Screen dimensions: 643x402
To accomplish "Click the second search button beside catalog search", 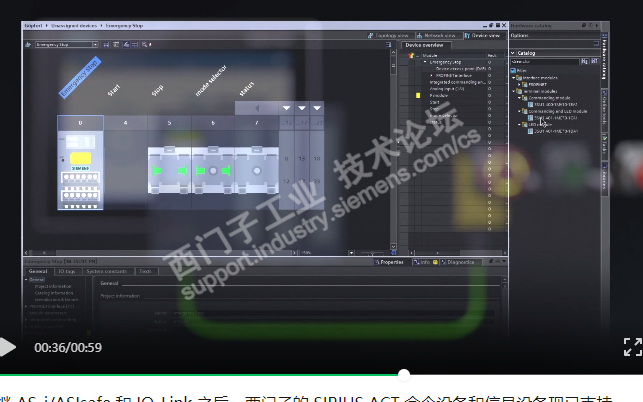I will [594, 62].
